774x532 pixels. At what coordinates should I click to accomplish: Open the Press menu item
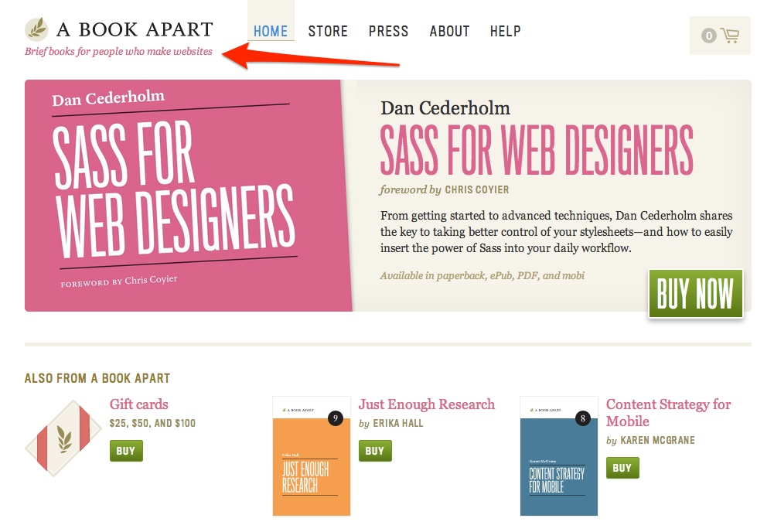[x=388, y=31]
